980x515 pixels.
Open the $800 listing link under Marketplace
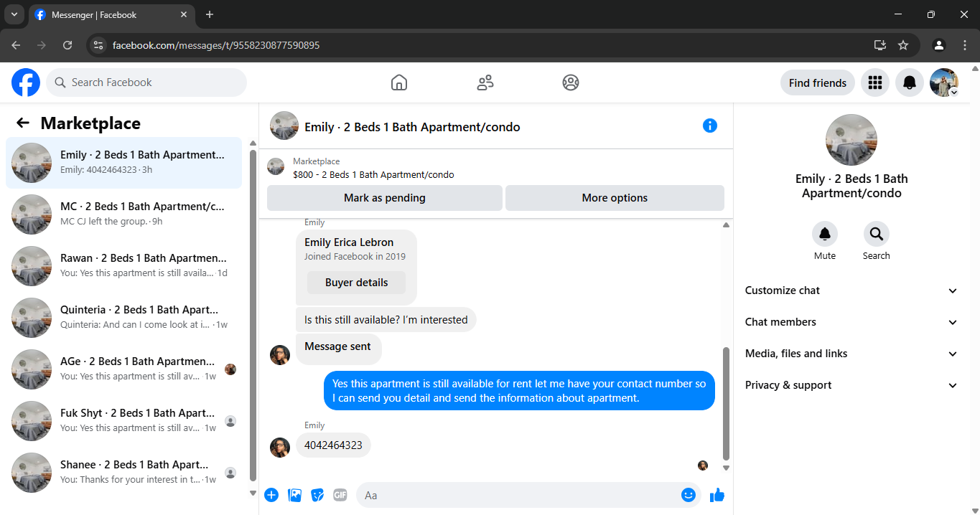pyautogui.click(x=373, y=174)
